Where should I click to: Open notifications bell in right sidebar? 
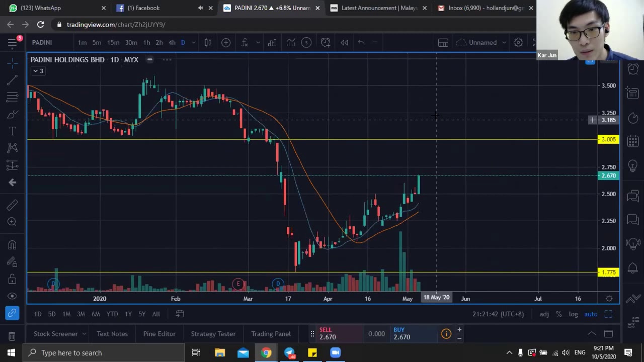[633, 268]
